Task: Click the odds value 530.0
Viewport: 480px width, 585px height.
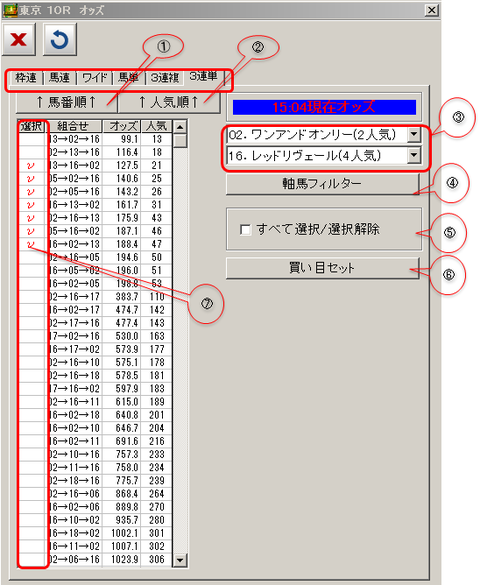Action: [x=127, y=336]
